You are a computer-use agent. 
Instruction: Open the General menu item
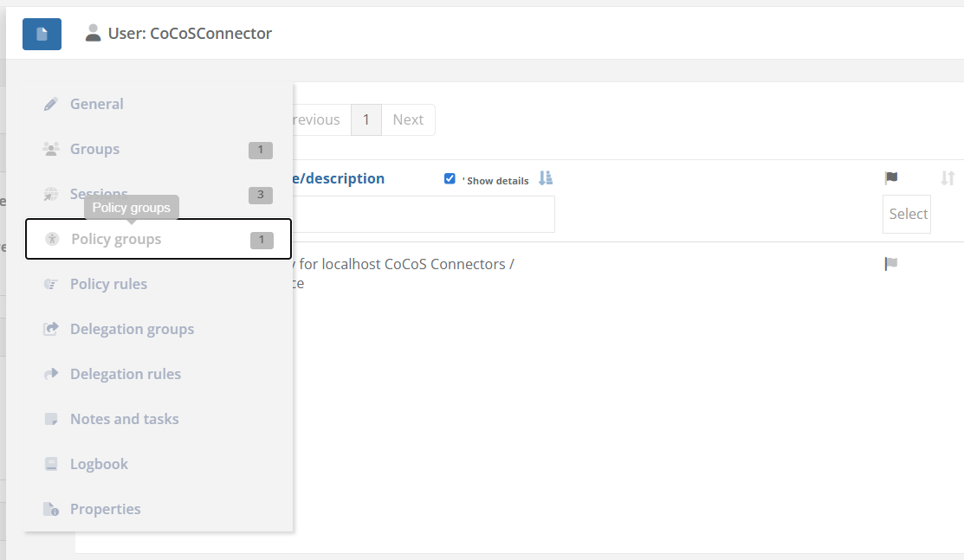tap(158, 105)
